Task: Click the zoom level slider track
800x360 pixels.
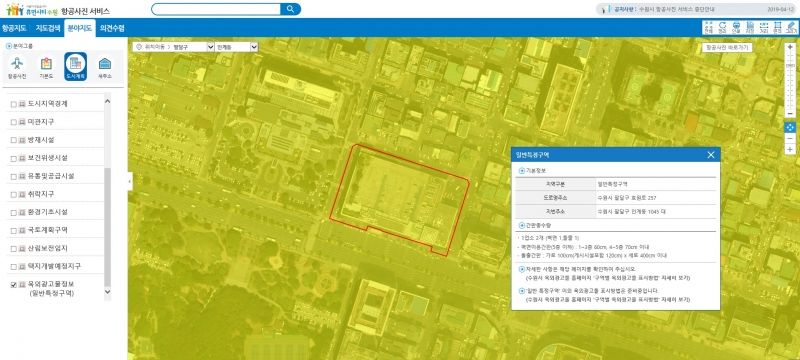Action: [x=790, y=82]
